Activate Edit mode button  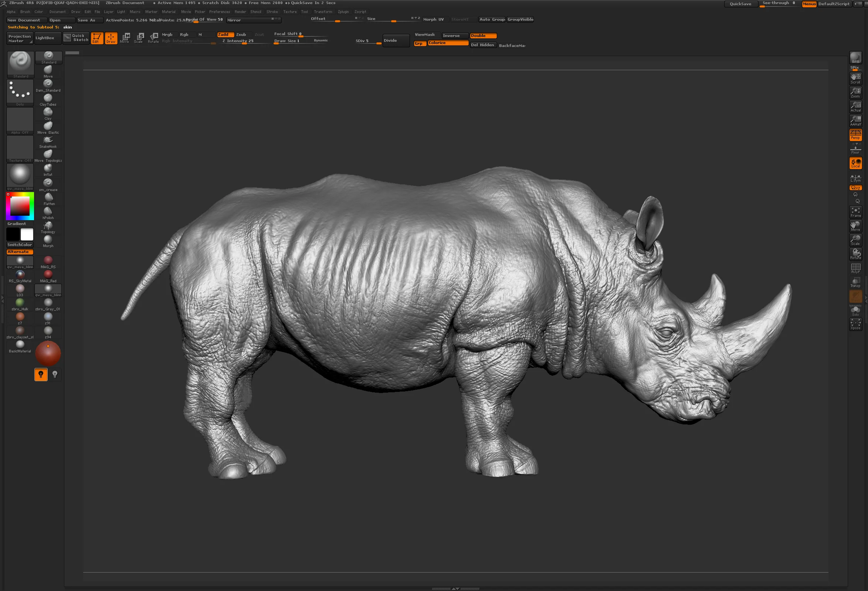(x=97, y=38)
